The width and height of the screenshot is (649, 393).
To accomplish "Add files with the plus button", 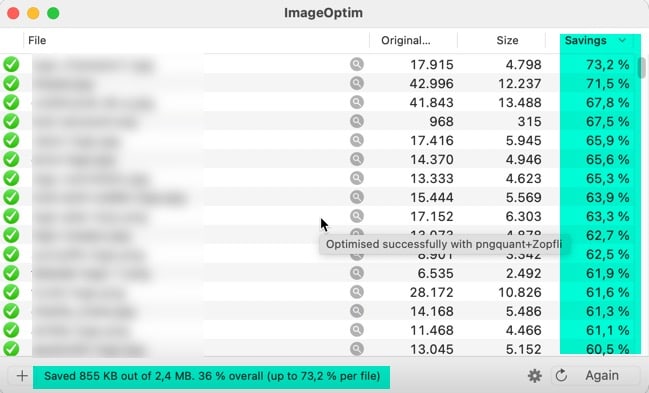I will pyautogui.click(x=22, y=376).
